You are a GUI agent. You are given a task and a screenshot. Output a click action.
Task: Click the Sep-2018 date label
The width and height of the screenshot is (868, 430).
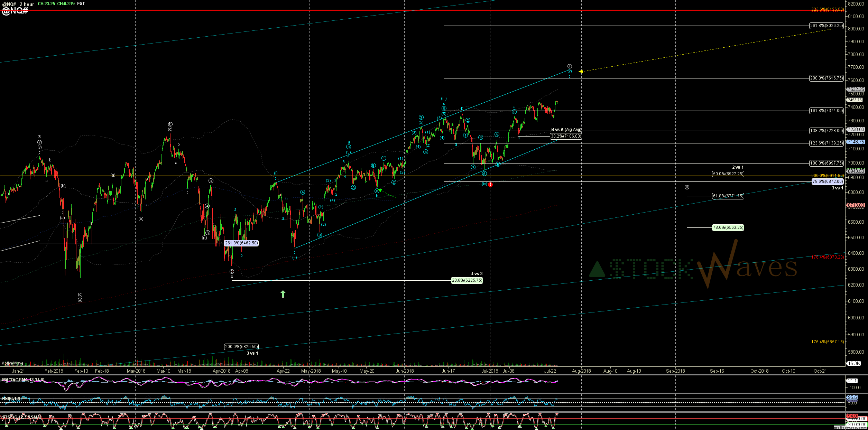click(x=675, y=371)
